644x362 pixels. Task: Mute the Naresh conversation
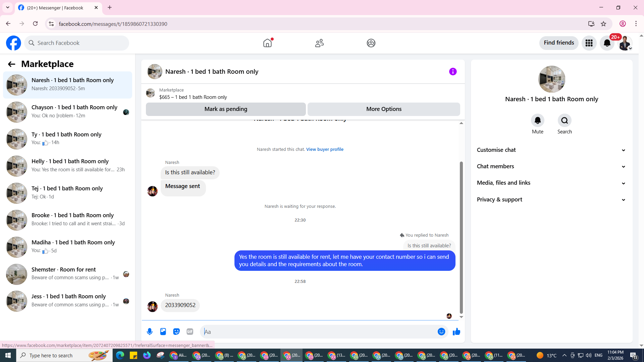click(537, 120)
